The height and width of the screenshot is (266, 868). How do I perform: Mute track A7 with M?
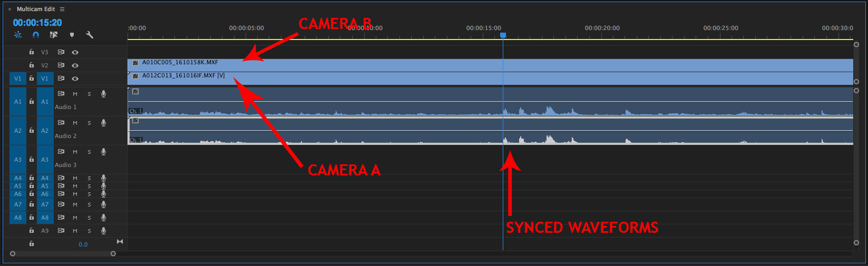pos(75,204)
